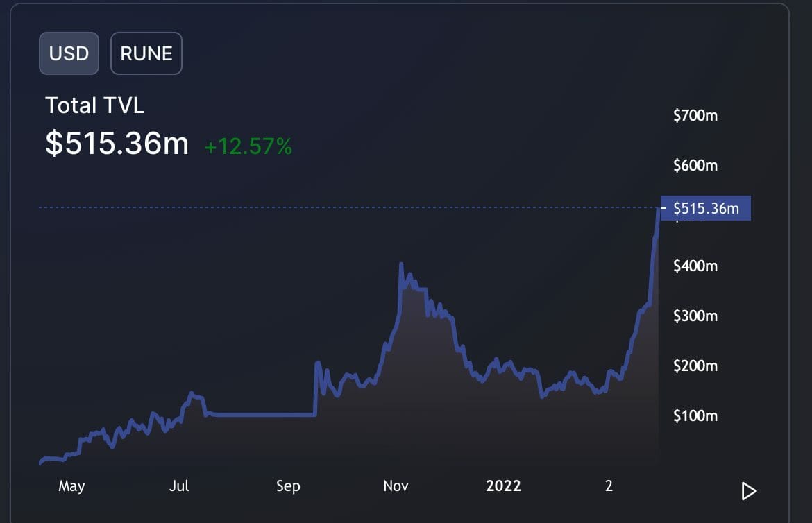Click the $100m axis label
Screen dimensions: 812x523
[x=695, y=415]
